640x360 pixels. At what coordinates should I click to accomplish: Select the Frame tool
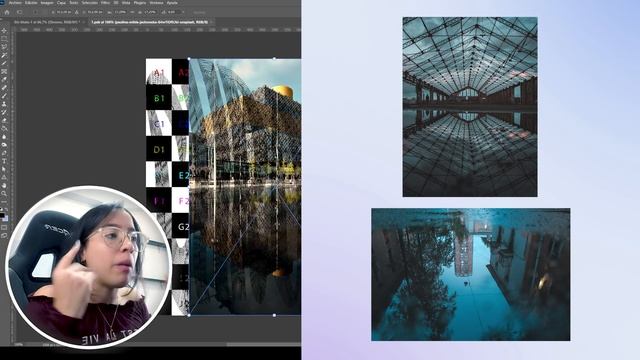[x=4, y=71]
